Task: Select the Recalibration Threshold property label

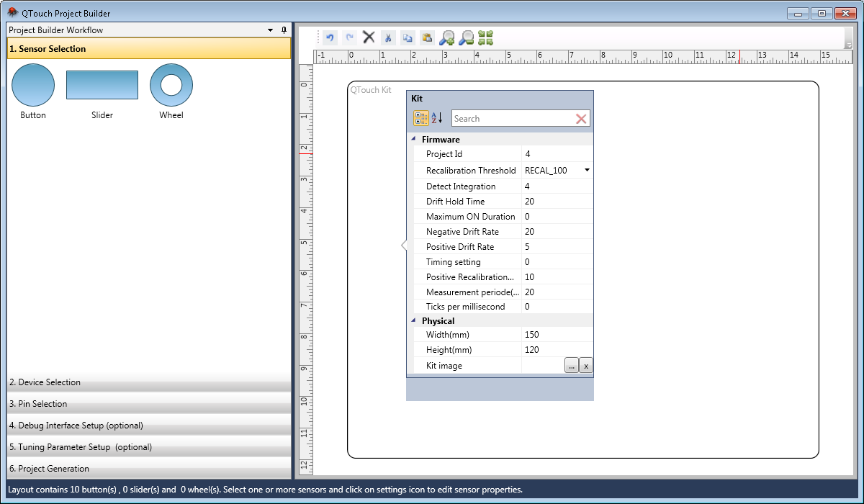Action: coord(471,171)
